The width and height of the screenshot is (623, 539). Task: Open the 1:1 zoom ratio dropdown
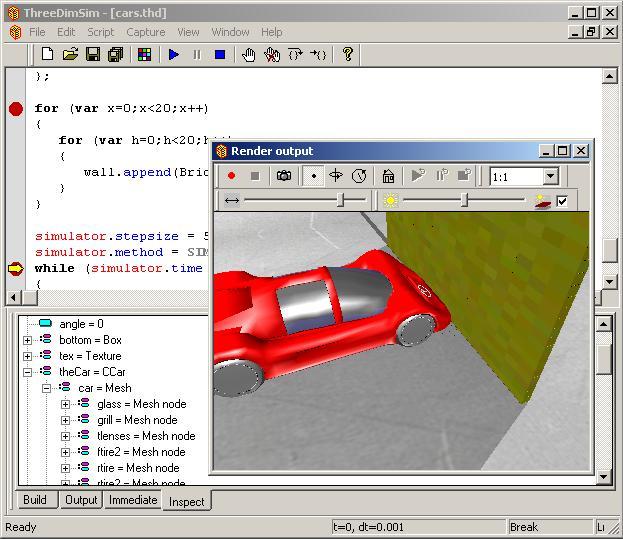tap(551, 176)
